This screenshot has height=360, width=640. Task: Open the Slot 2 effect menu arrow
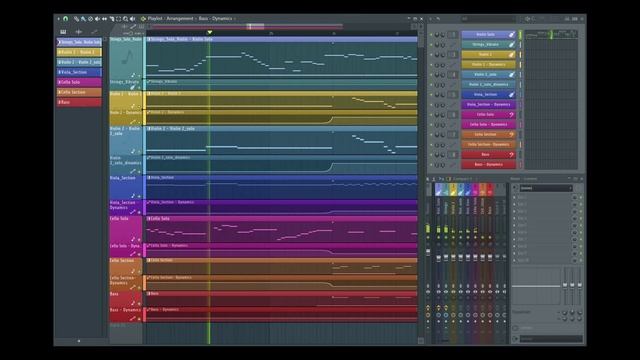point(514,204)
